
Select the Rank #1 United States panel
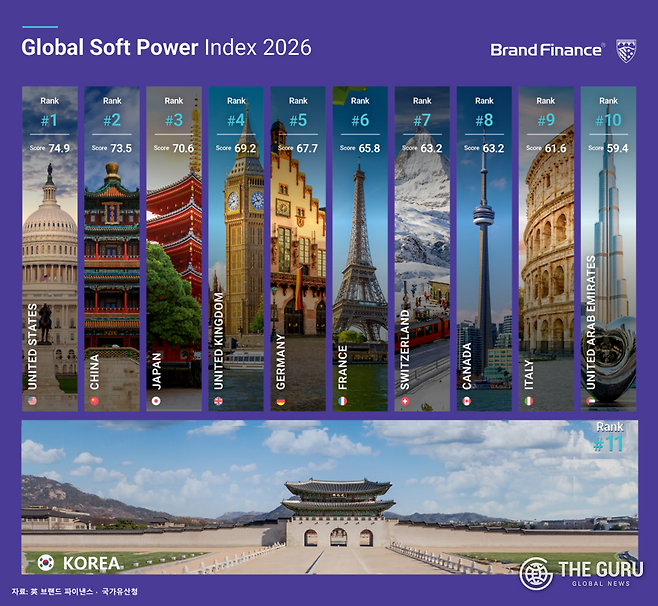pyautogui.click(x=49, y=248)
